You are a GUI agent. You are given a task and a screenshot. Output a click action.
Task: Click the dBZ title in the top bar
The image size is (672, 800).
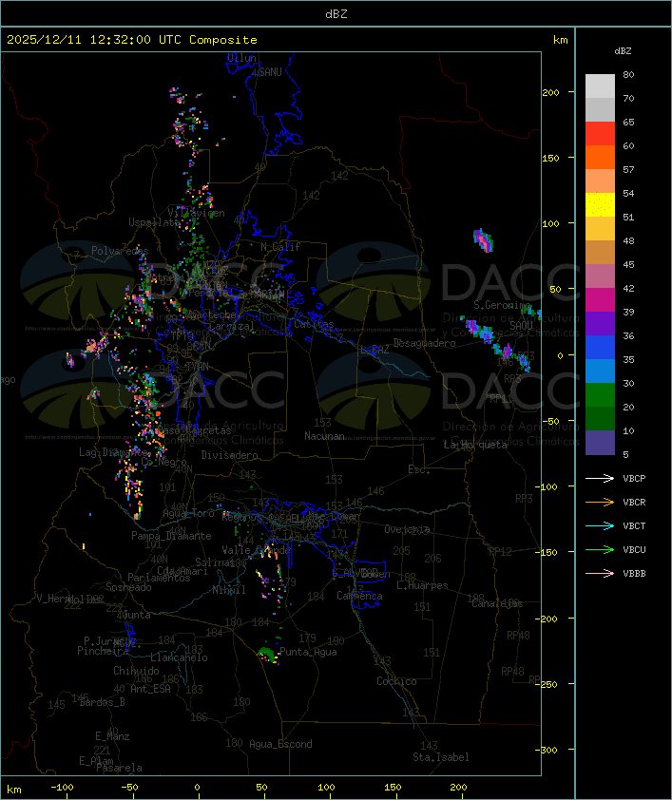click(336, 13)
